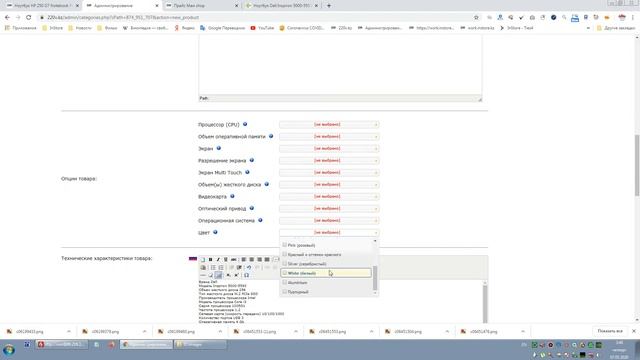Screen dimensions: 640x360
Task: Open the Google Переводчик bookmark
Action: [x=222, y=28]
